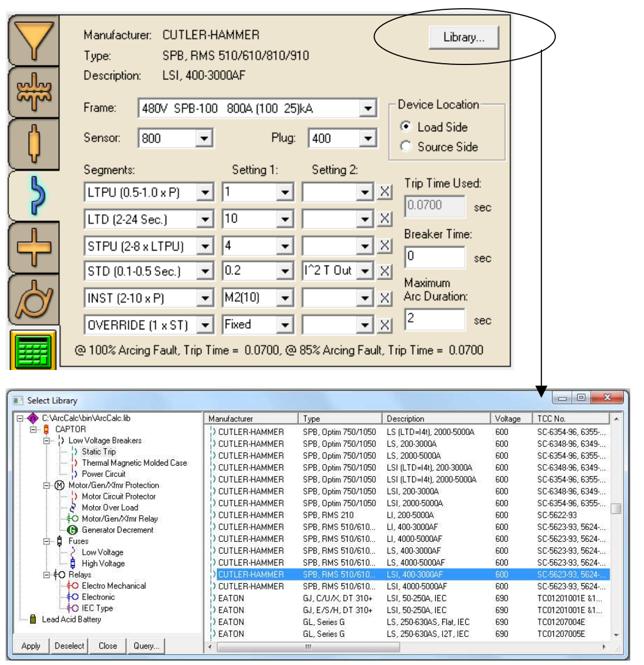Click the Maximum Arc Duration input field

tap(435, 319)
